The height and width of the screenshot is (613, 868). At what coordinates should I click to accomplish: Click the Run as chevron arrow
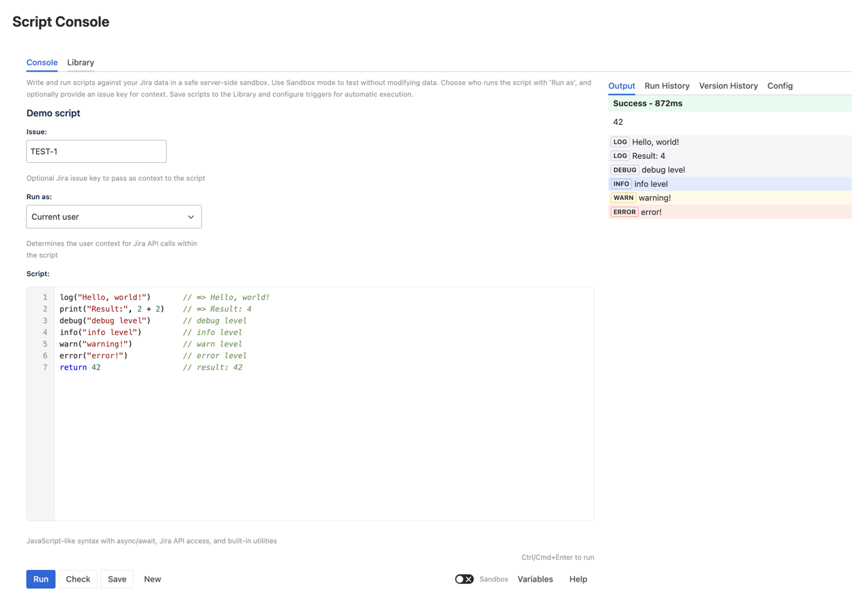pos(191,216)
